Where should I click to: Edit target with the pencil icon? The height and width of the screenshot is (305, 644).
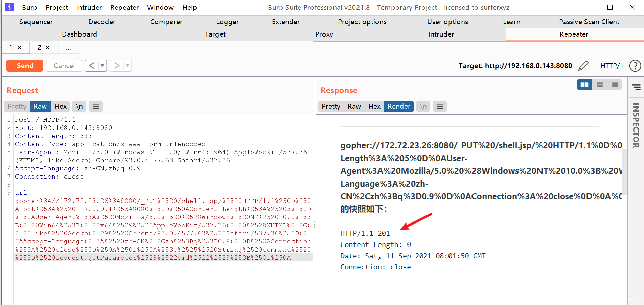pyautogui.click(x=583, y=66)
